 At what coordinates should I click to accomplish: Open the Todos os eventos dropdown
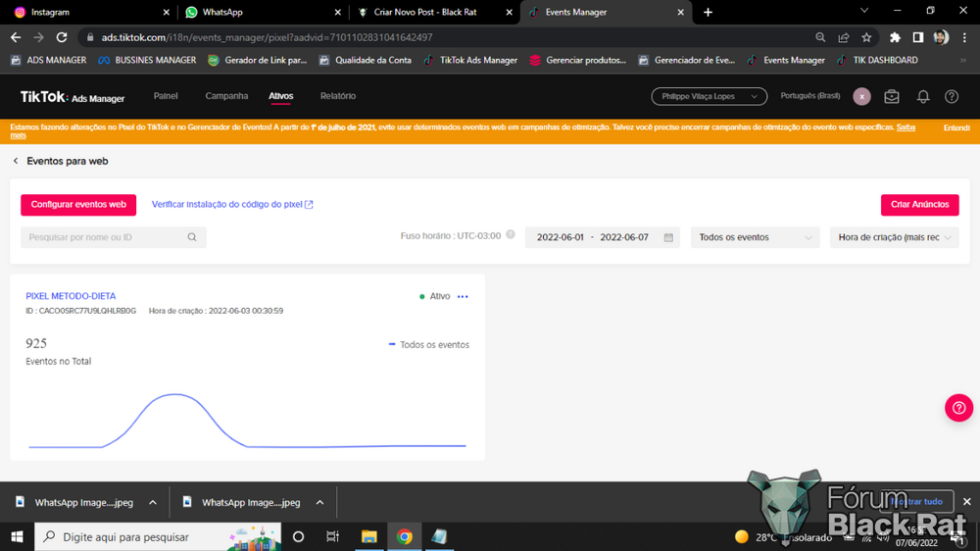click(755, 237)
